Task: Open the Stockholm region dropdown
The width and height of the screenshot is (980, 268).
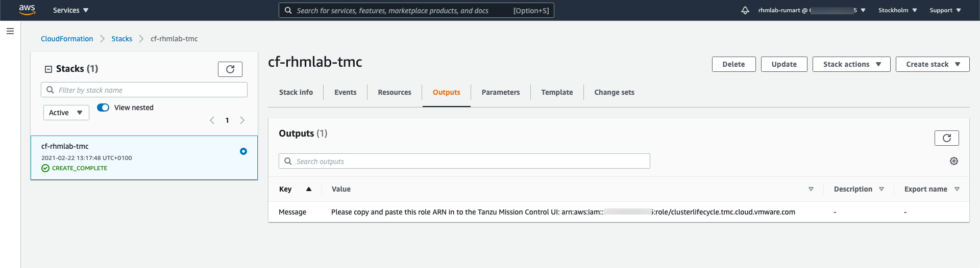Action: coord(897,10)
